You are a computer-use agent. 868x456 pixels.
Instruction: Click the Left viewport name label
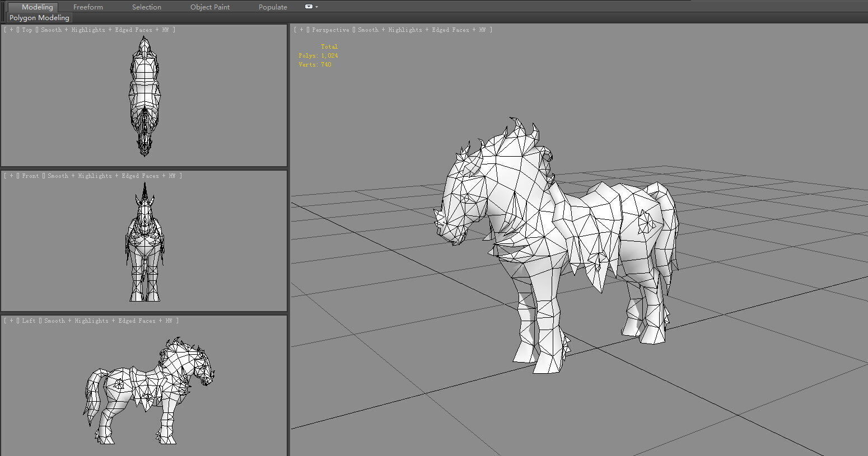coord(29,321)
